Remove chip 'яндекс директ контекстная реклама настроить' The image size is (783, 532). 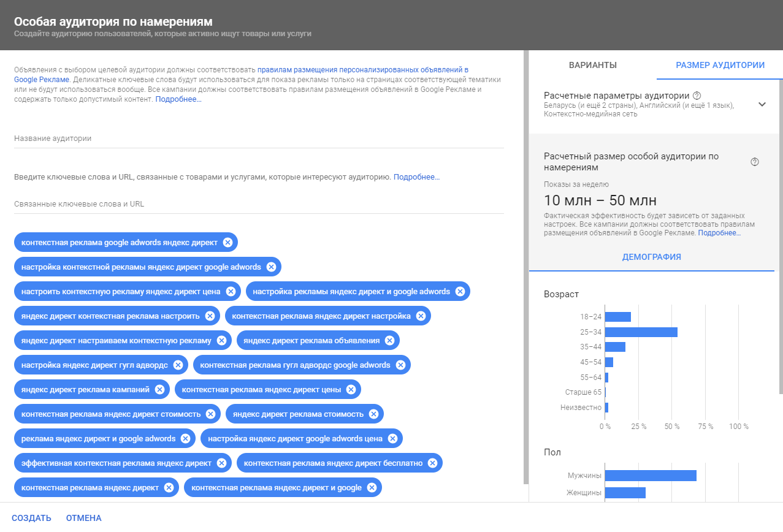click(x=210, y=316)
